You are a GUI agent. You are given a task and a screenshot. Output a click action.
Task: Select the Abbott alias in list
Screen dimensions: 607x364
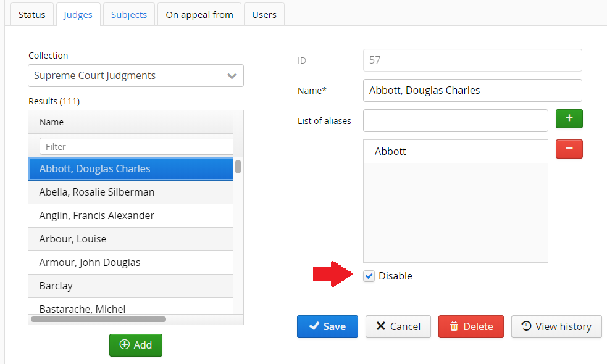(455, 152)
